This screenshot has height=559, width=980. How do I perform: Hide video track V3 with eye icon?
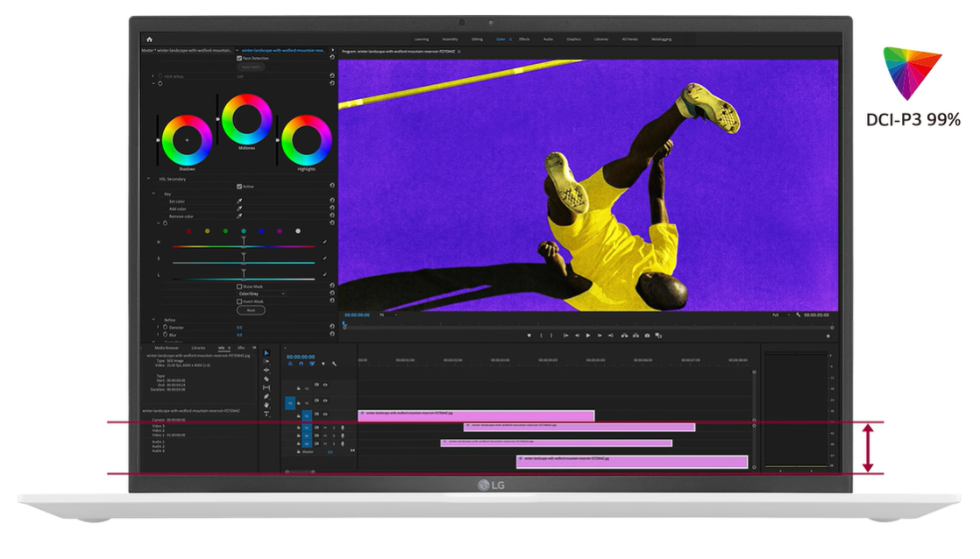pos(325,385)
